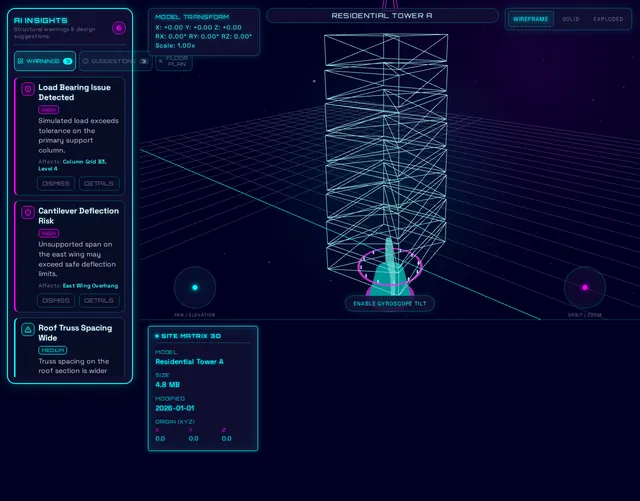This screenshot has height=501, width=640.
Task: Open the Warnings tab
Action: coord(45,61)
